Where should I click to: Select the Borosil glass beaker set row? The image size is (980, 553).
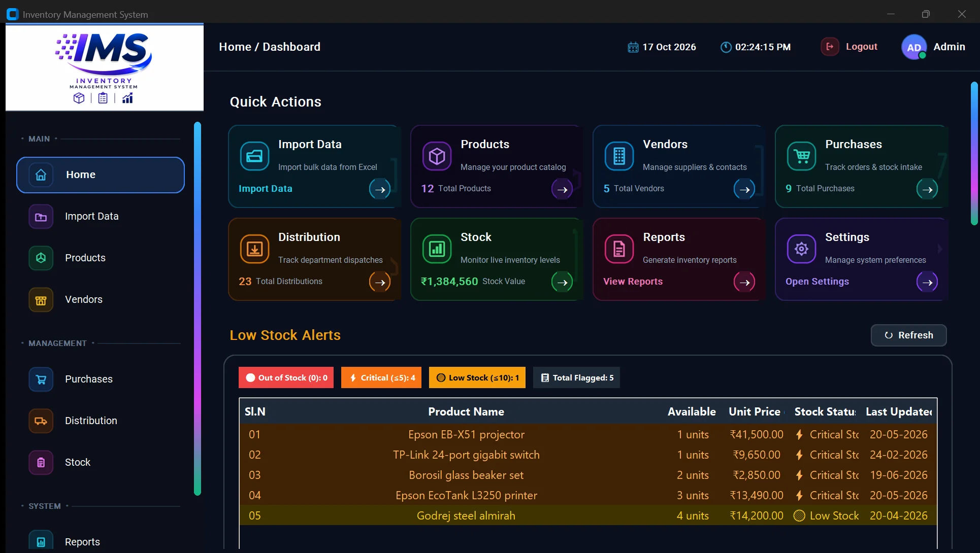[588, 475]
